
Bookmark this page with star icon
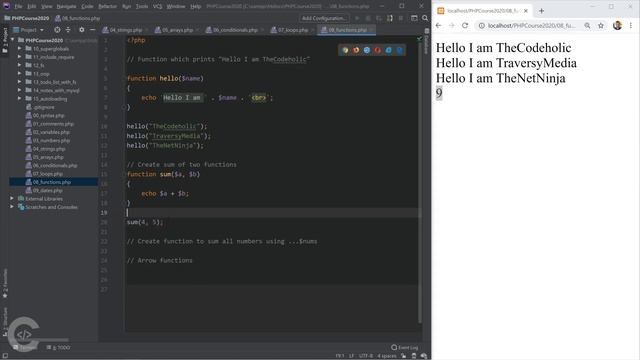point(601,25)
